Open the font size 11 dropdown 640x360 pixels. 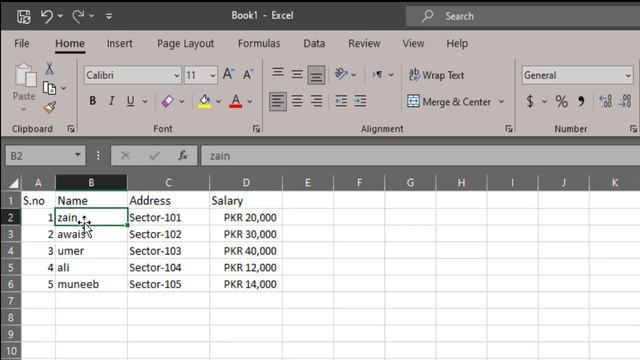click(x=213, y=76)
